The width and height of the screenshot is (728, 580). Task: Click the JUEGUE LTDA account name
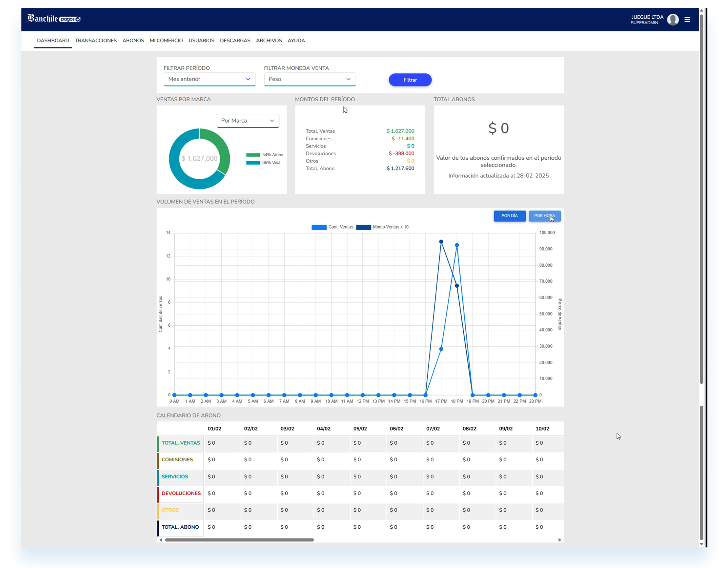click(x=647, y=17)
